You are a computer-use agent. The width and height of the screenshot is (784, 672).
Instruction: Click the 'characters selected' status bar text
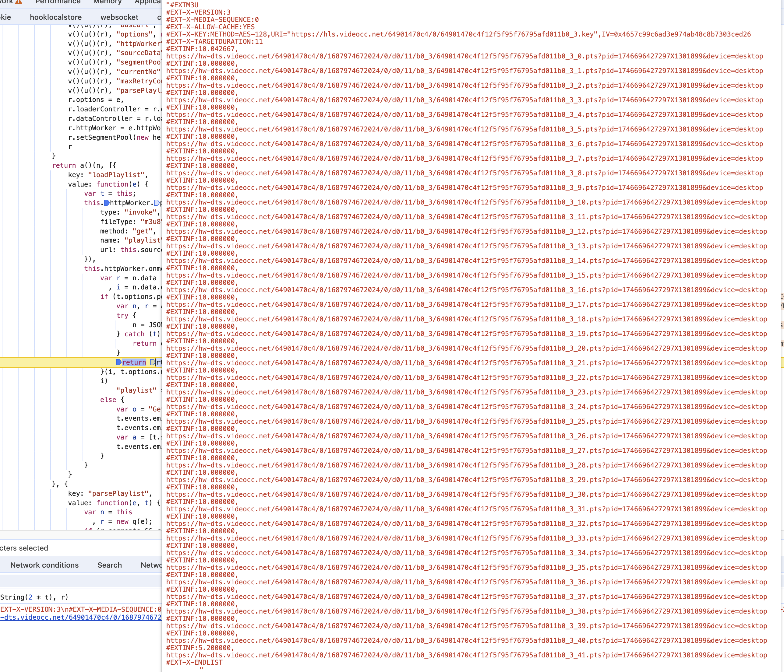pos(24,548)
